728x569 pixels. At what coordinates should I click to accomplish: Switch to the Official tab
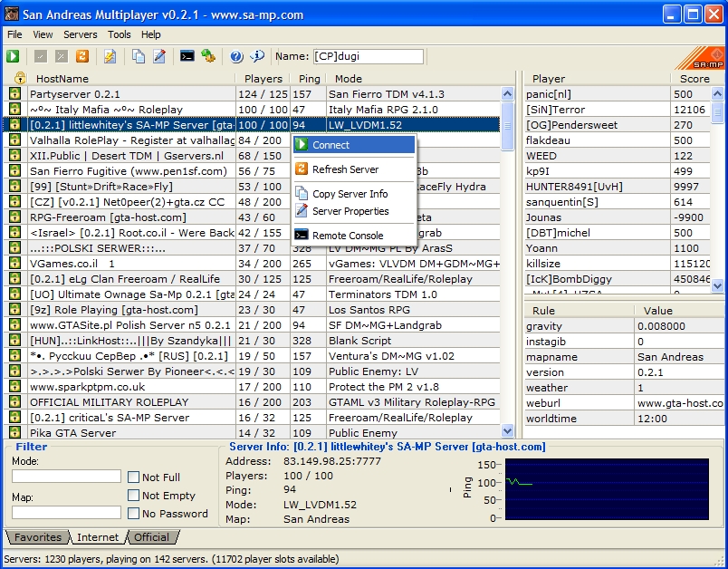(x=151, y=537)
